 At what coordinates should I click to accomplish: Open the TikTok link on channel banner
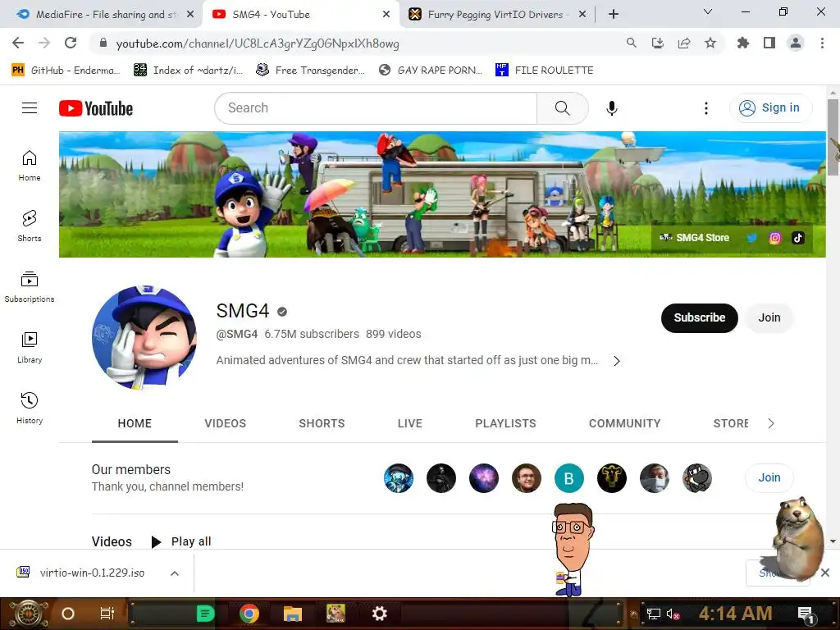798,238
